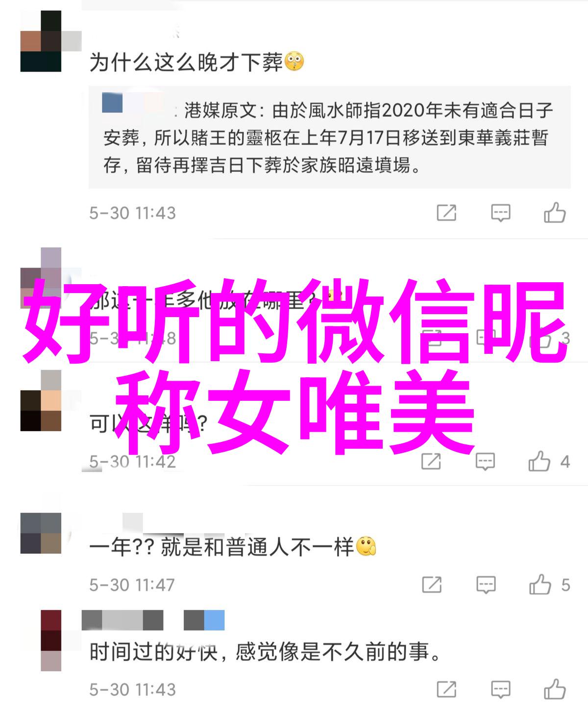Share the '时间过的好快' comment
Screen dimensions: 588x712
click(446, 689)
